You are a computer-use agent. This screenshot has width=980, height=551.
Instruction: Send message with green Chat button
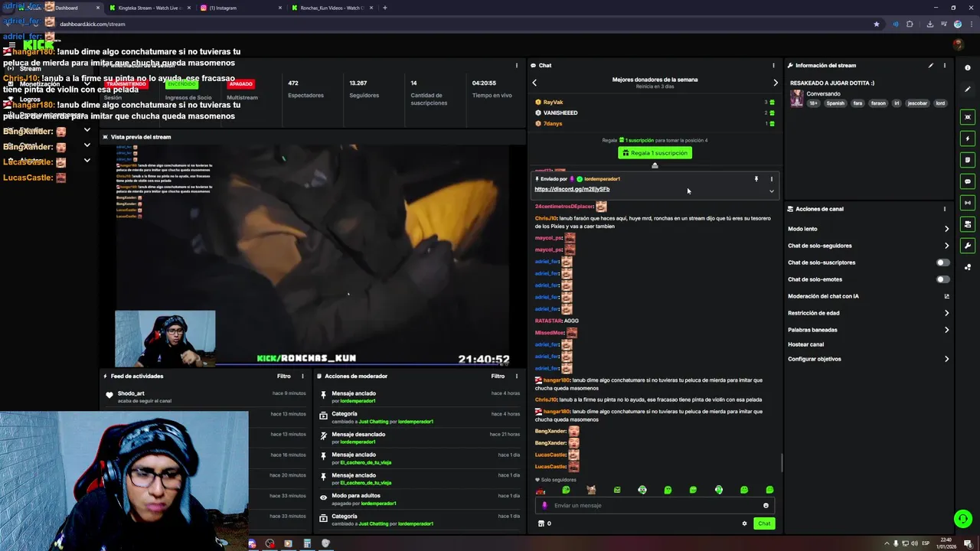(764, 523)
